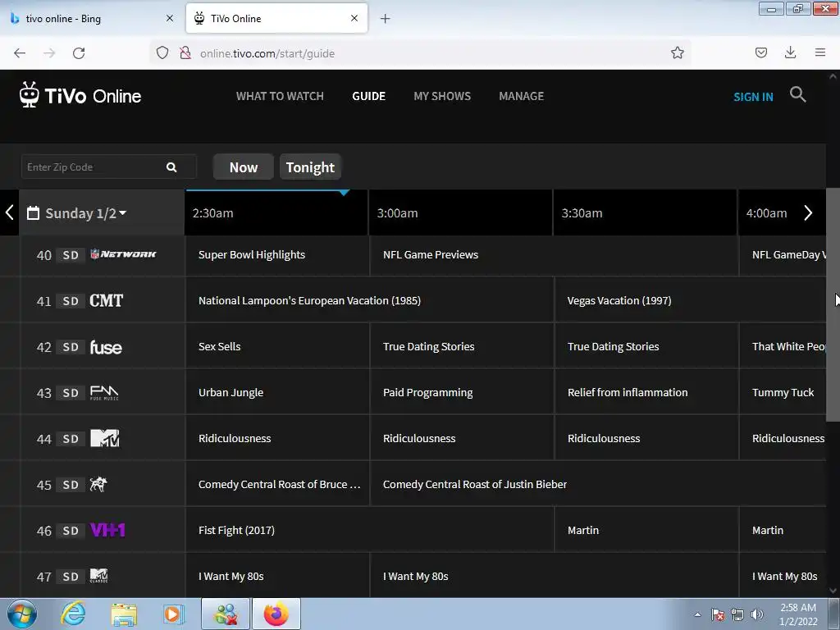The height and width of the screenshot is (630, 840).
Task: Open the MANAGE section
Action: click(521, 97)
